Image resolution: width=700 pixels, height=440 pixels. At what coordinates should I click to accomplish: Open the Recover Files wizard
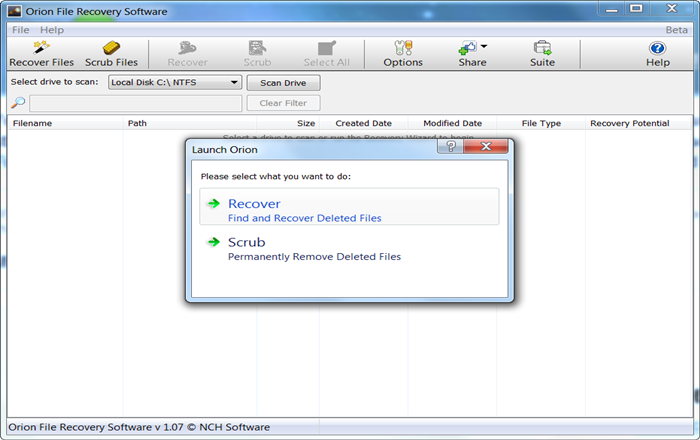click(x=42, y=54)
